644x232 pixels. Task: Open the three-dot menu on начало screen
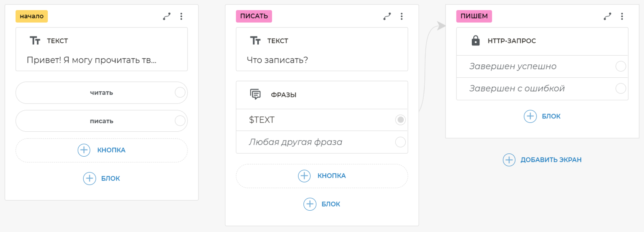click(182, 17)
